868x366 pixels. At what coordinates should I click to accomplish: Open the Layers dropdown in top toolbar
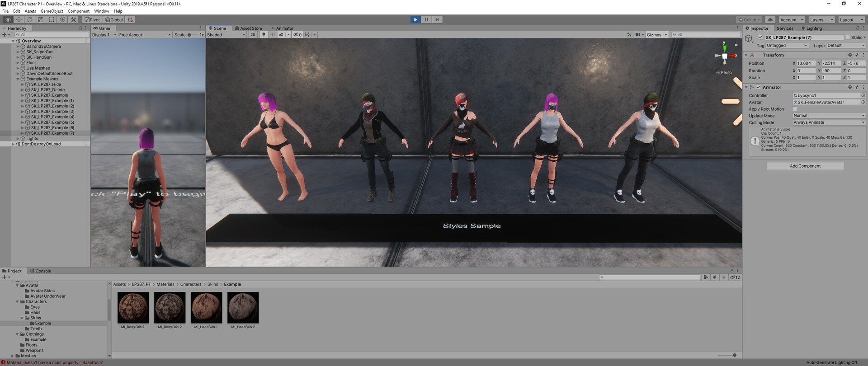pos(821,20)
